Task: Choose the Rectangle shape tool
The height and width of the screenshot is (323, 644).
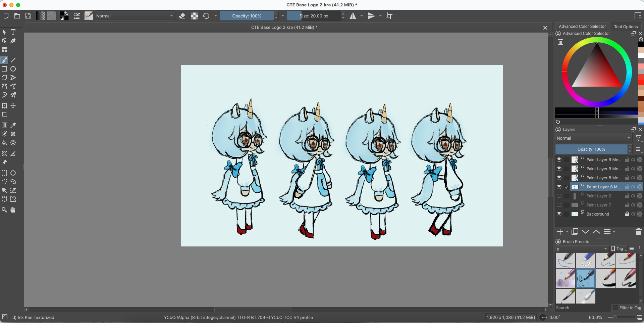Action: click(4, 69)
